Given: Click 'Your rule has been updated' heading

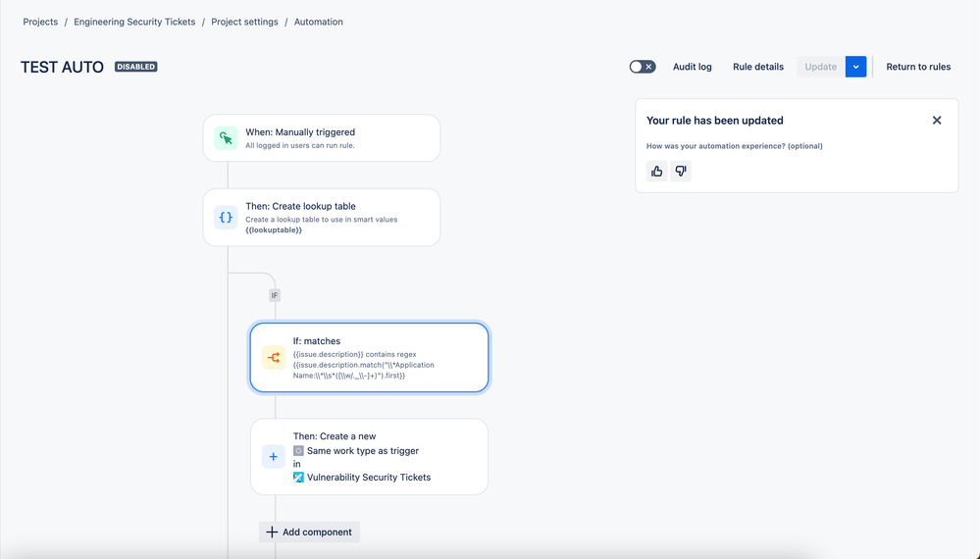Looking at the screenshot, I should coord(714,121).
